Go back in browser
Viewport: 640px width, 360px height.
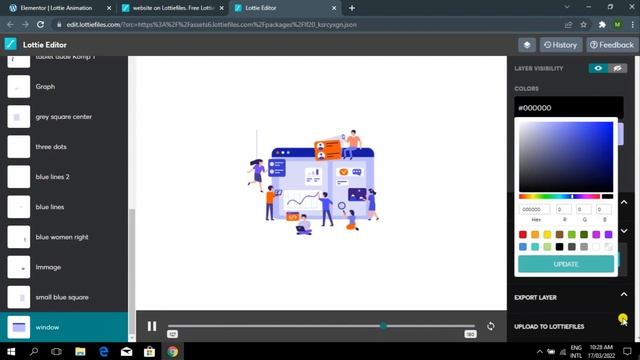coord(10,24)
